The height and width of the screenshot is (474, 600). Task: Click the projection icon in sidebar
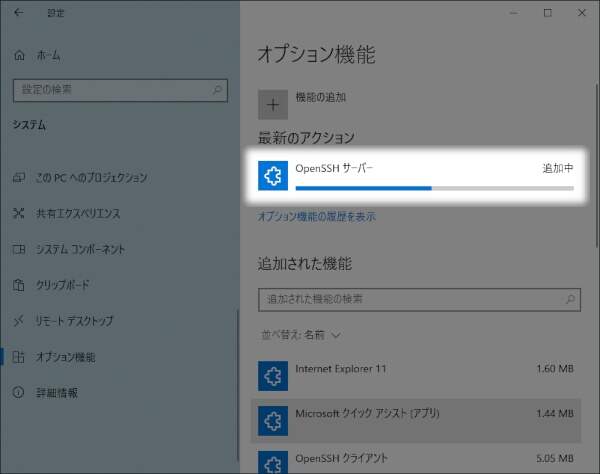(x=19, y=178)
